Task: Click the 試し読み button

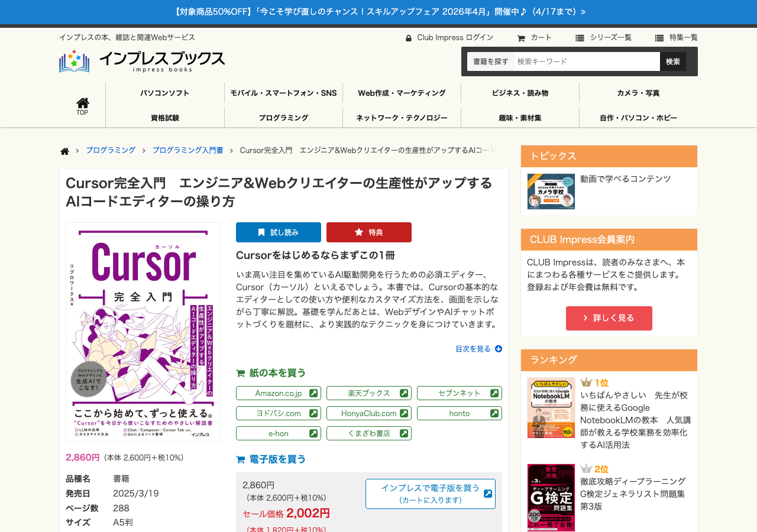Action: coord(279,232)
